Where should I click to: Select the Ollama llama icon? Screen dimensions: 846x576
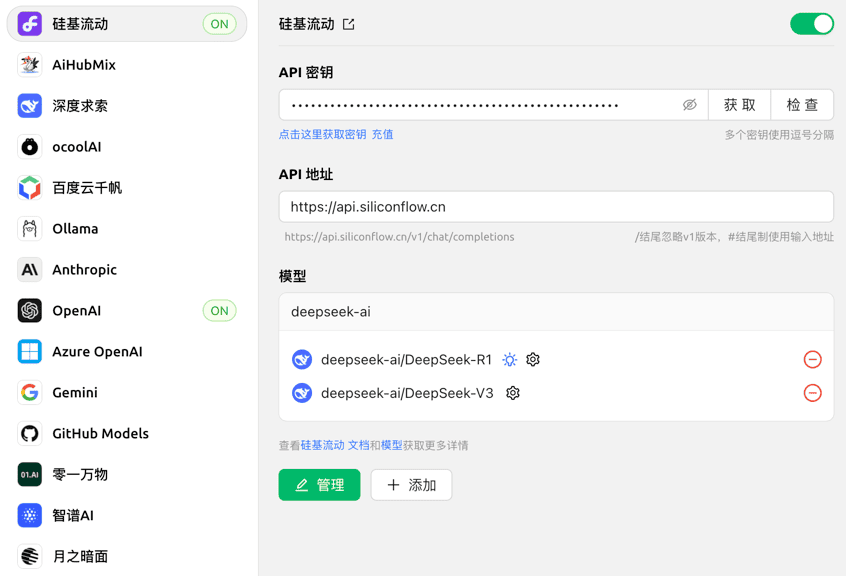[30, 229]
